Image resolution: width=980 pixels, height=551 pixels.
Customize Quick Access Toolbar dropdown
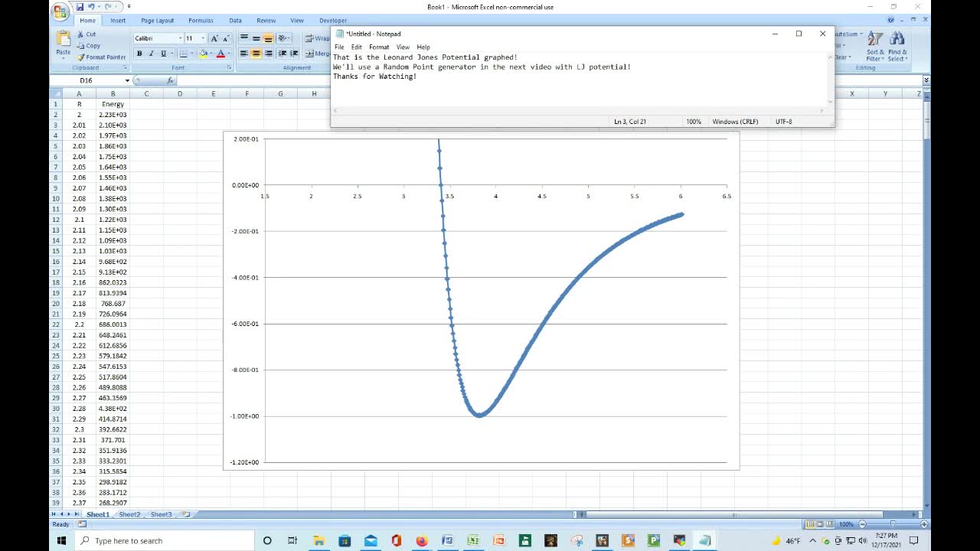129,7
